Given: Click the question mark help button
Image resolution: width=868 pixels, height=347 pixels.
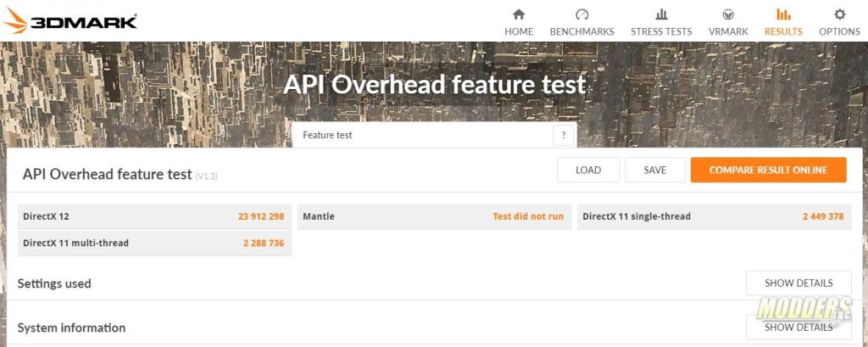Looking at the screenshot, I should click(563, 136).
